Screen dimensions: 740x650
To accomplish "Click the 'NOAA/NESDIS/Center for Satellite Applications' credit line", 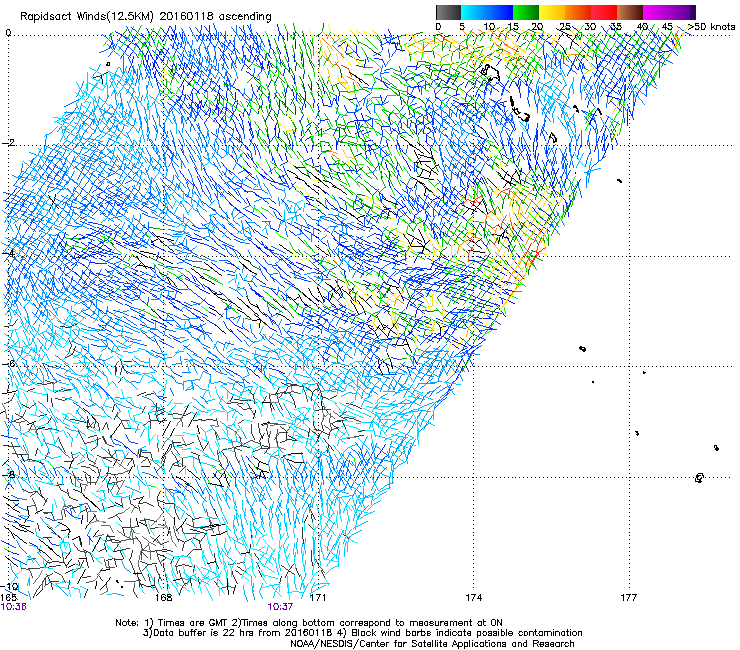I will (x=432, y=644).
